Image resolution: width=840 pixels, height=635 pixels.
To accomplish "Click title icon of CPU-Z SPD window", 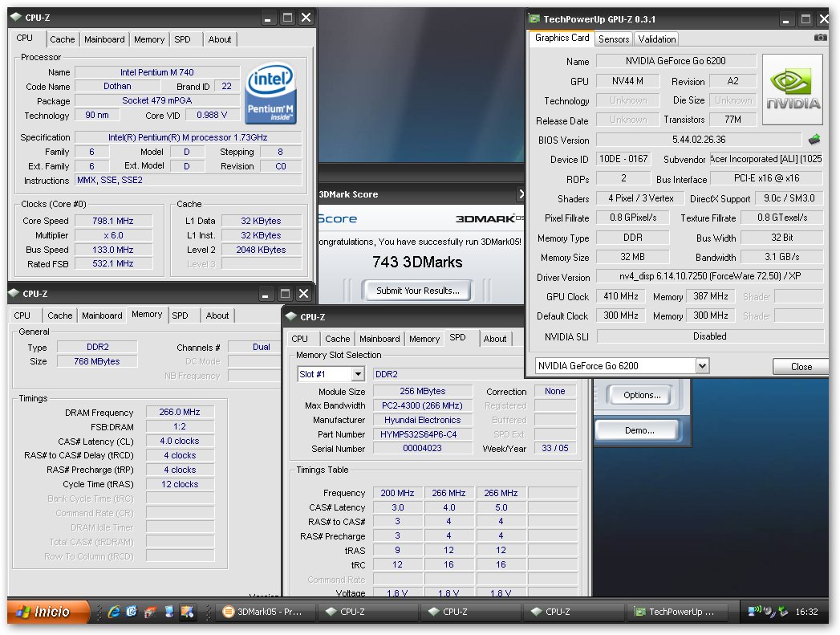I will pyautogui.click(x=291, y=316).
